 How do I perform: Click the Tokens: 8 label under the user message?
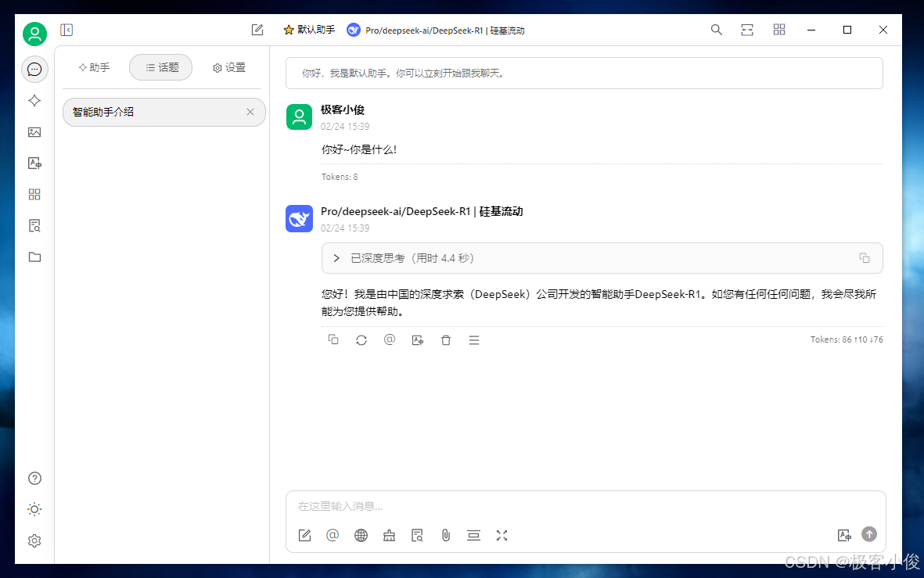point(340,177)
